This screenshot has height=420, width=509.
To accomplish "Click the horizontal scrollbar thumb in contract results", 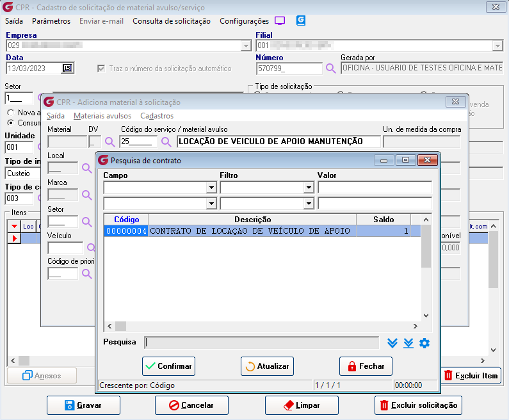I will (120, 326).
